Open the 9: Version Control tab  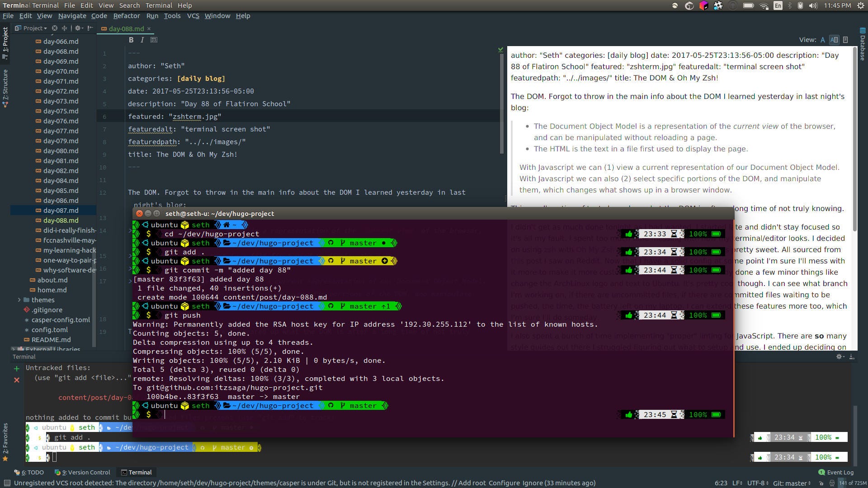tap(83, 472)
